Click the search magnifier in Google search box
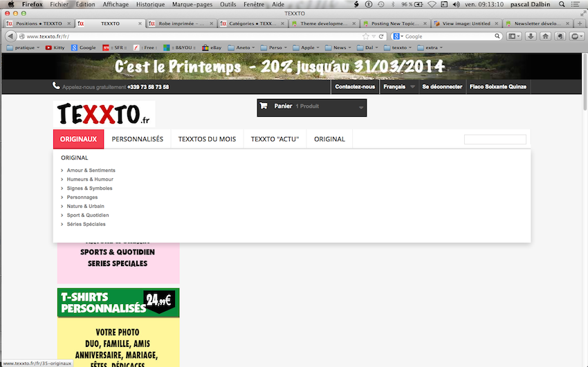Viewport: 588px width, 367px height. (497, 37)
